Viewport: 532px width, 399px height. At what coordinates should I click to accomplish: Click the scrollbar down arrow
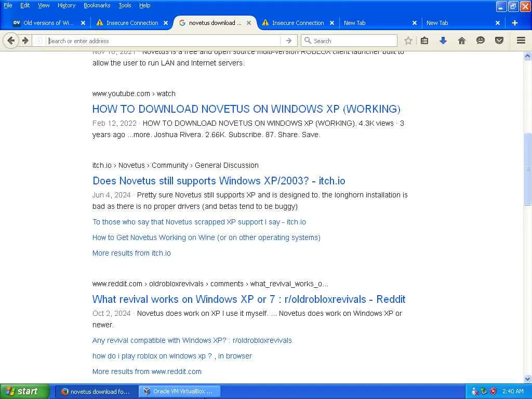click(528, 379)
